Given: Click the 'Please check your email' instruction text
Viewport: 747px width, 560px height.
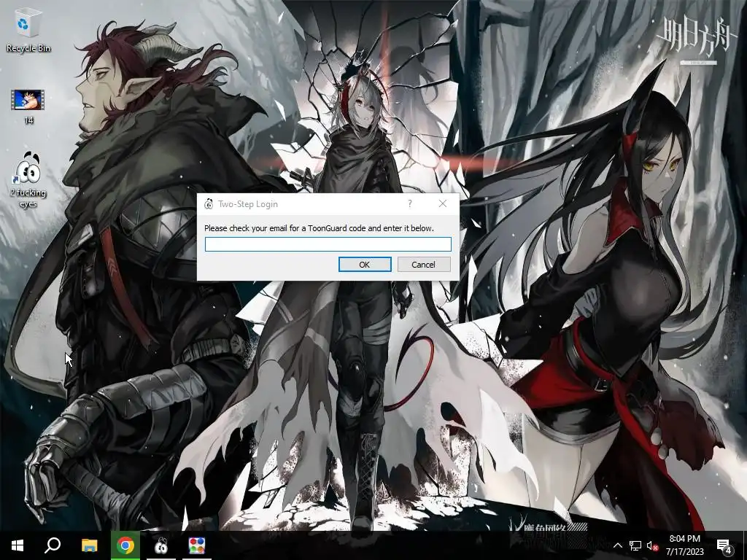Looking at the screenshot, I should pyautogui.click(x=320, y=228).
